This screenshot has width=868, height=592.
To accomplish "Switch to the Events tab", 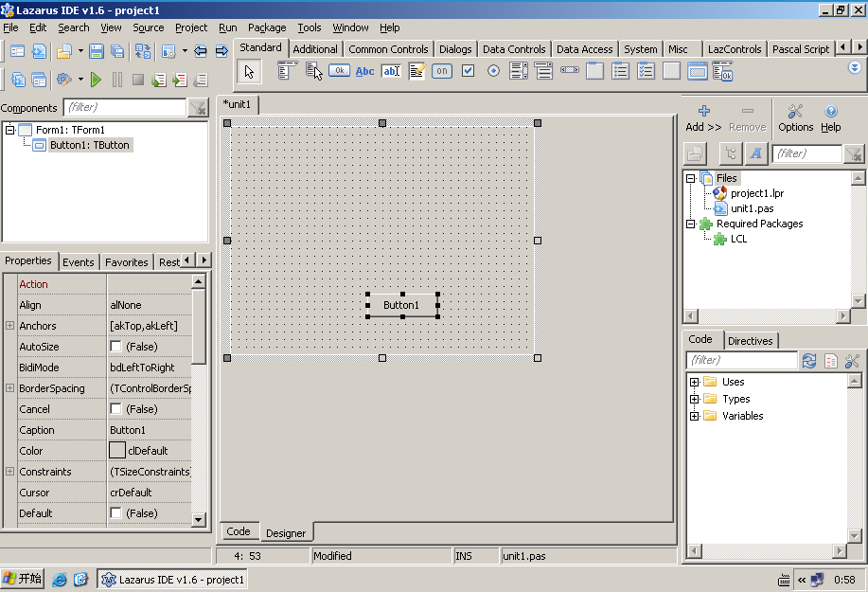I will pos(78,262).
